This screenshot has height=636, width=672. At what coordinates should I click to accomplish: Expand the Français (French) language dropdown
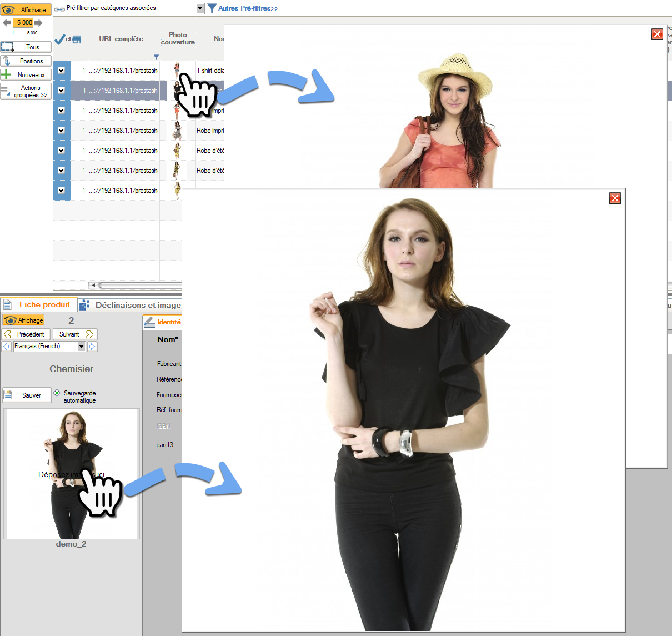click(x=81, y=346)
